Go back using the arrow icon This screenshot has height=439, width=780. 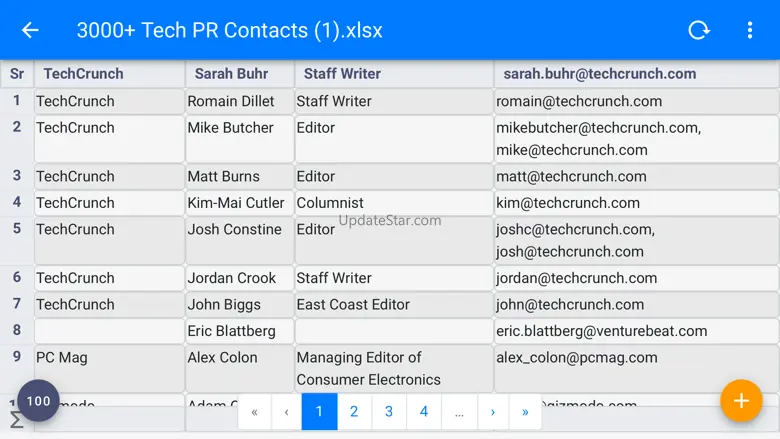30,30
